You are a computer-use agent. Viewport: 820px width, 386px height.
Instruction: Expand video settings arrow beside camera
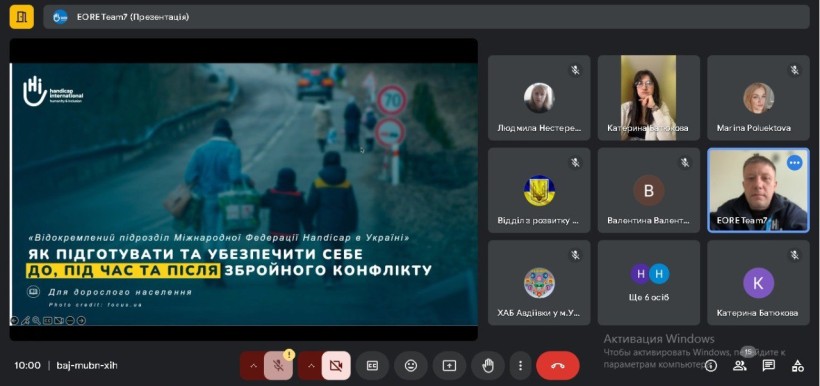(311, 366)
